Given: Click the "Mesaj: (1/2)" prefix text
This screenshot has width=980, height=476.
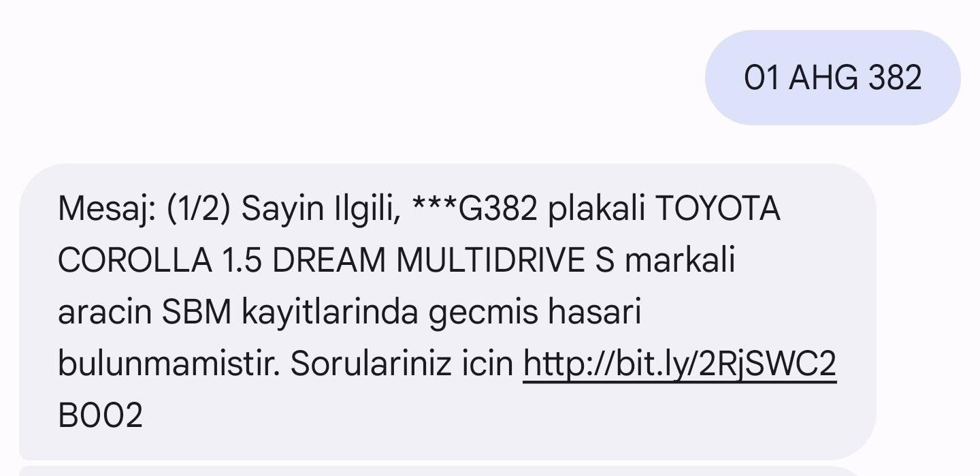Looking at the screenshot, I should click(x=145, y=208).
